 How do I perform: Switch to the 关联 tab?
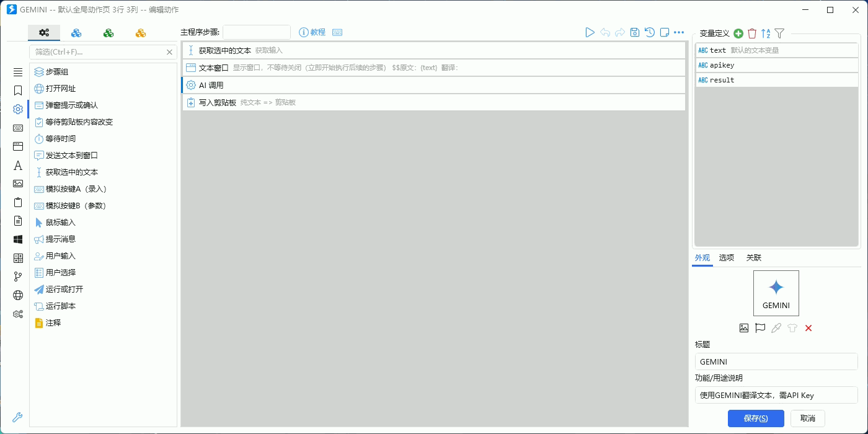[x=753, y=258]
